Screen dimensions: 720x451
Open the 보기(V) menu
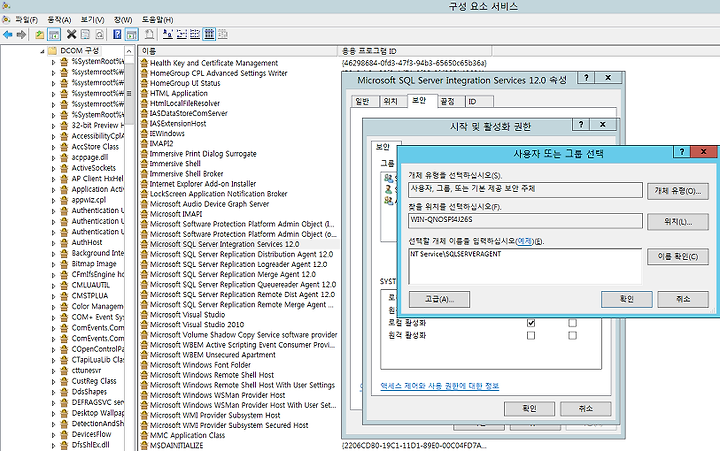(92, 20)
